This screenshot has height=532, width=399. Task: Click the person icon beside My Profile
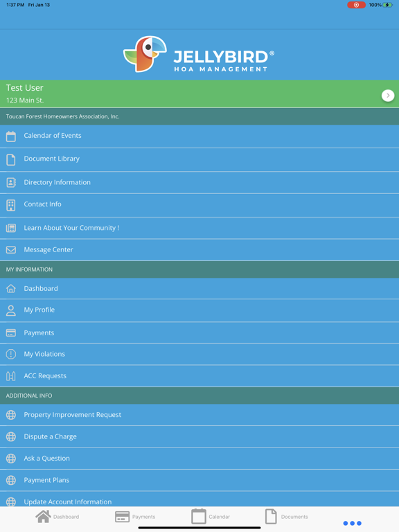pyautogui.click(x=11, y=310)
